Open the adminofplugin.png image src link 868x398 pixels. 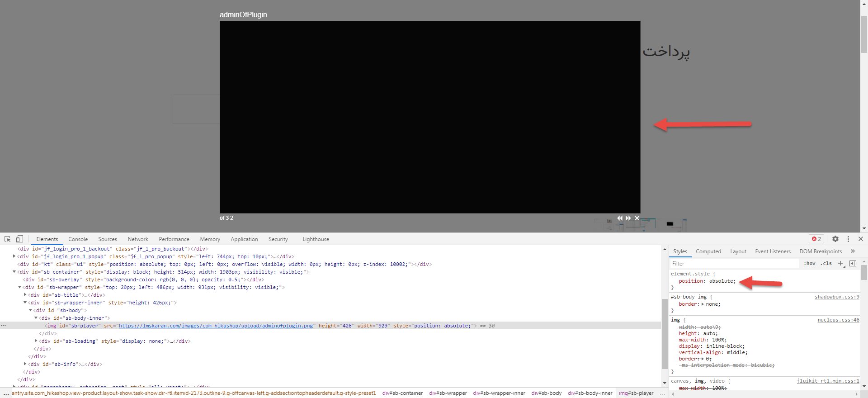point(216,326)
